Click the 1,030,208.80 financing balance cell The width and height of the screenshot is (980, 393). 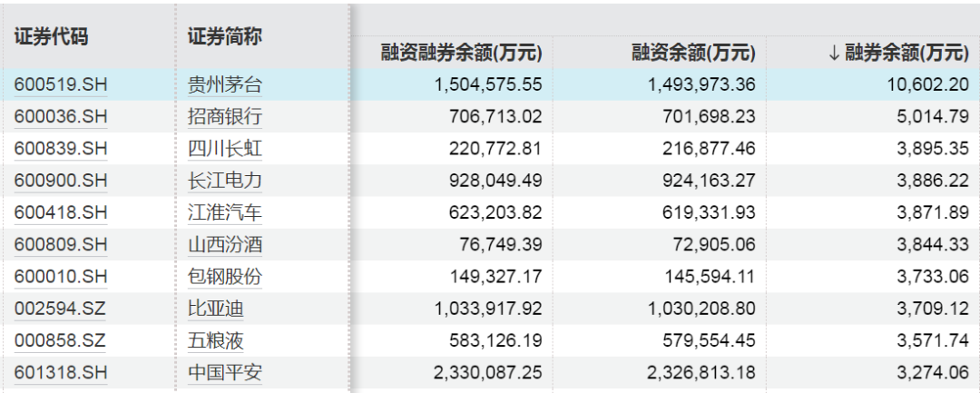tap(699, 309)
